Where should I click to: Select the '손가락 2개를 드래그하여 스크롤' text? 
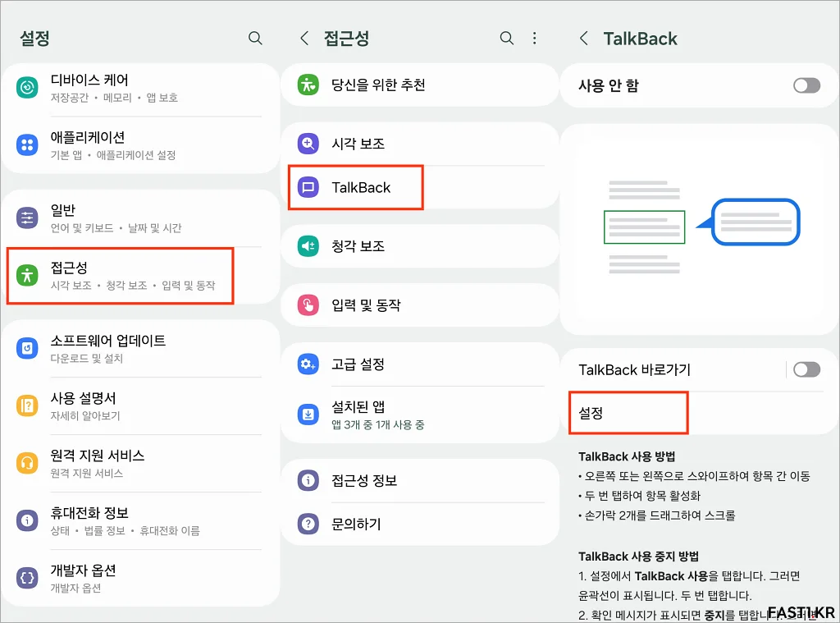(660, 515)
